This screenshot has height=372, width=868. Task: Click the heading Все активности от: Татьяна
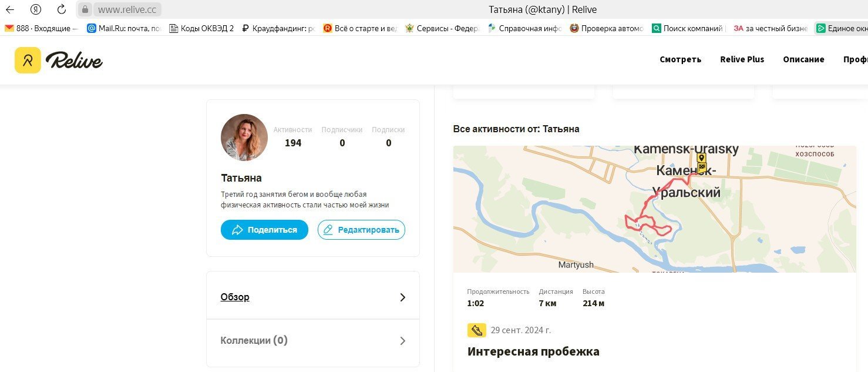516,129
